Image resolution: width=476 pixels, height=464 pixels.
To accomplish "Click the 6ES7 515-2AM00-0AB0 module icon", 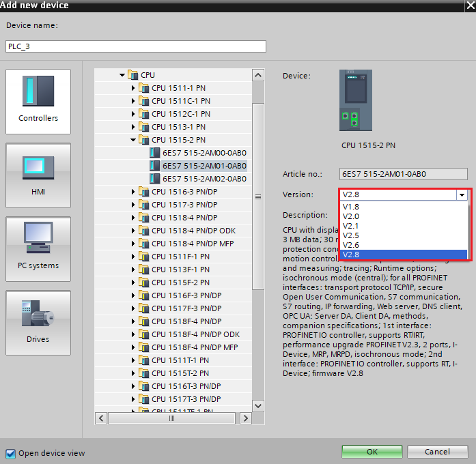I will [154, 153].
